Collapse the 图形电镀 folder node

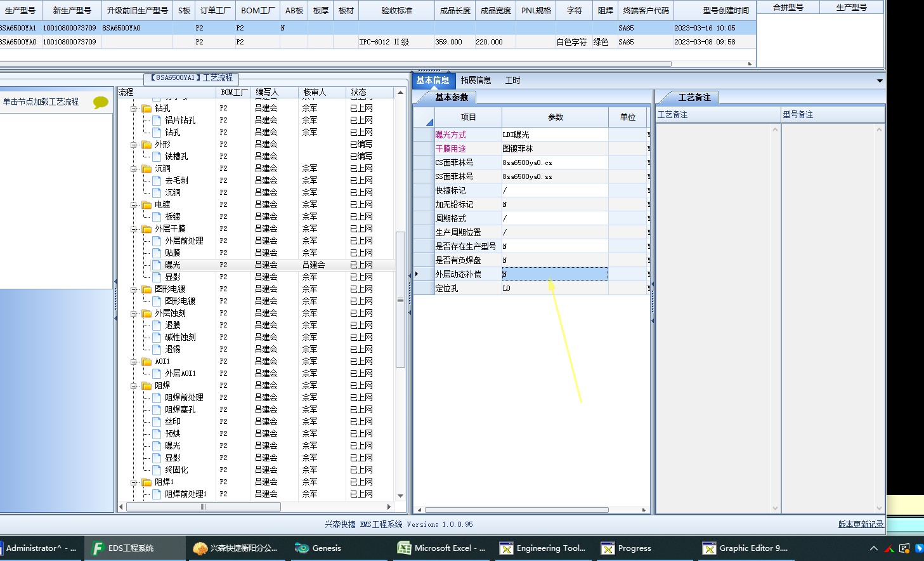click(x=134, y=289)
